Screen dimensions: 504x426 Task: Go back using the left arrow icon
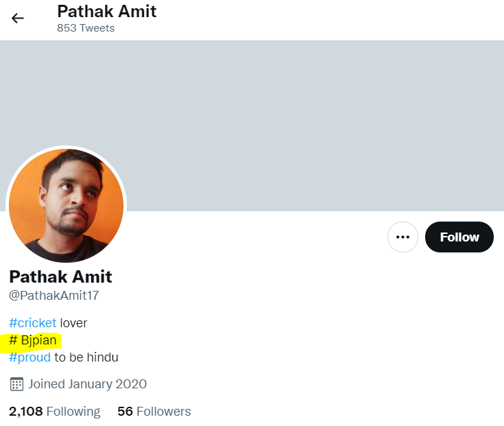(18, 19)
